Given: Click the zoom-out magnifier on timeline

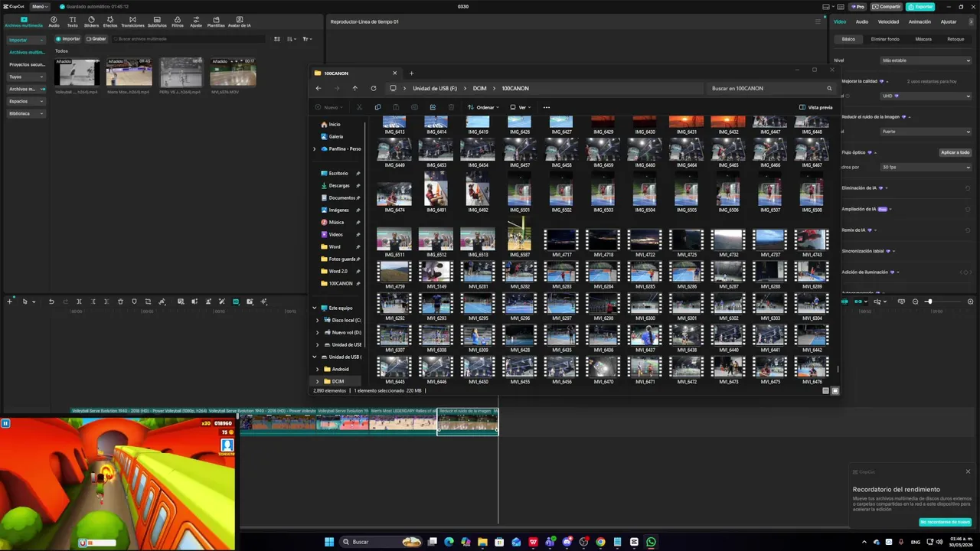Looking at the screenshot, I should (915, 302).
